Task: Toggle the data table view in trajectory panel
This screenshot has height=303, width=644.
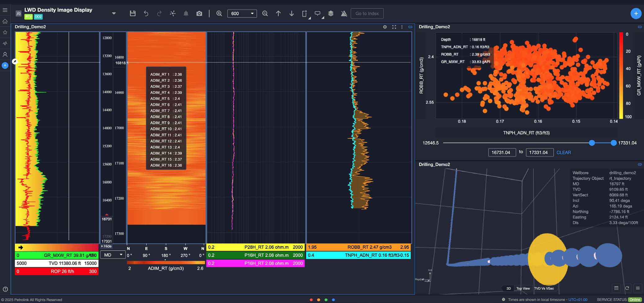Action: point(616,288)
